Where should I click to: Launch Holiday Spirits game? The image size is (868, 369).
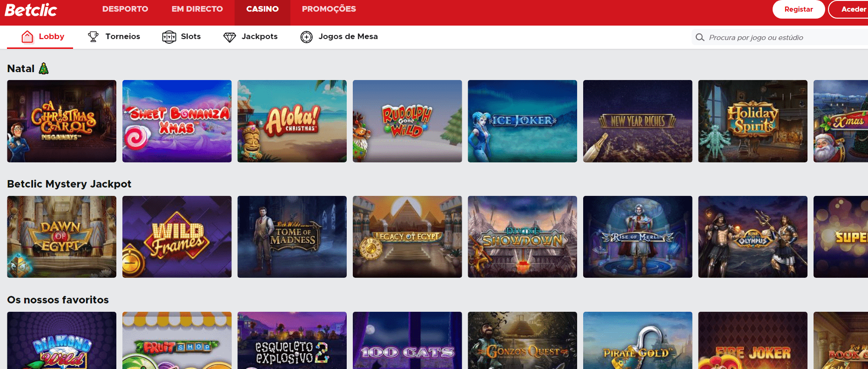(x=753, y=121)
